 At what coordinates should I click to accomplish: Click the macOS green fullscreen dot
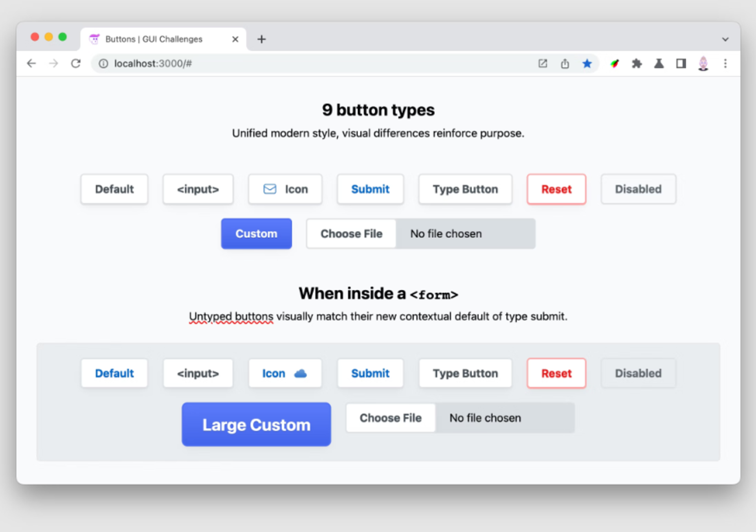coord(63,37)
